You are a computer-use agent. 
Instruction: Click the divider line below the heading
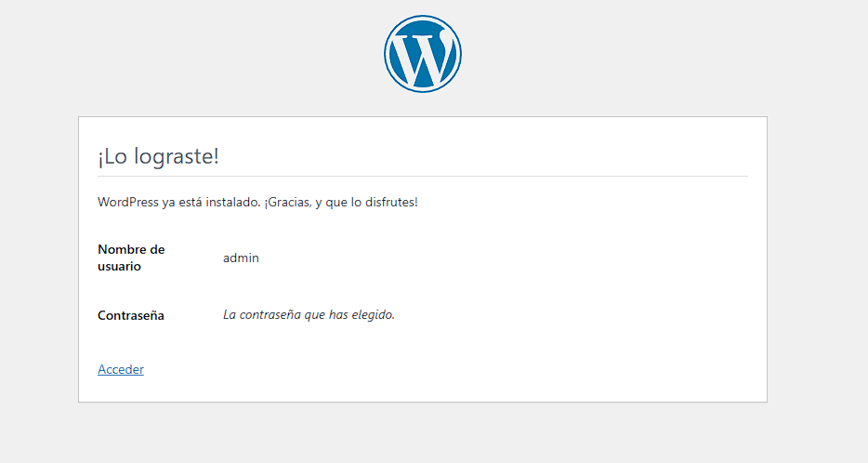point(423,176)
